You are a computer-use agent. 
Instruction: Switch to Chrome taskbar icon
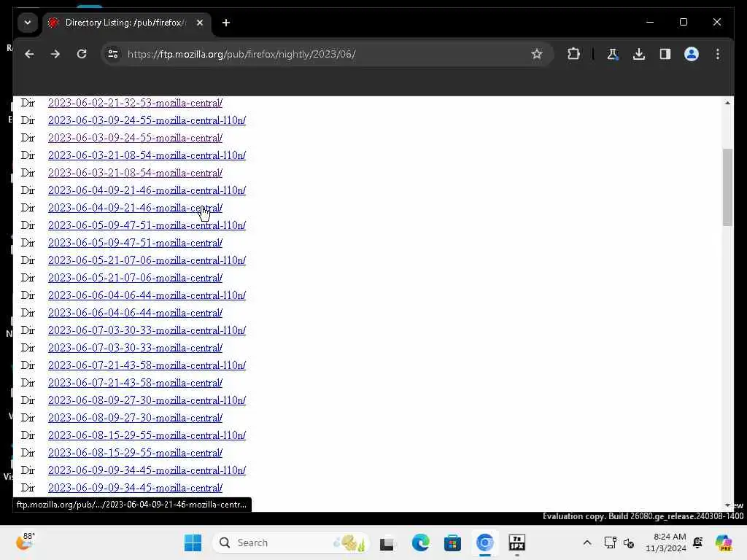[485, 542]
